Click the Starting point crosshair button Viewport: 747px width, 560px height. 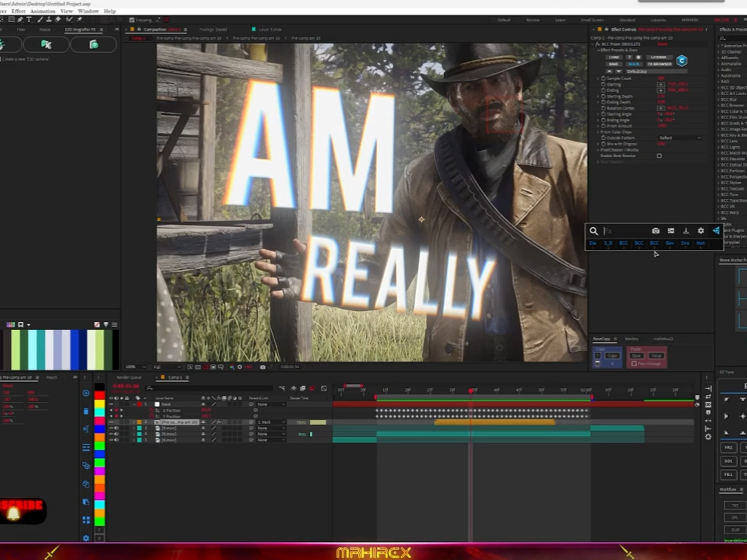(661, 84)
